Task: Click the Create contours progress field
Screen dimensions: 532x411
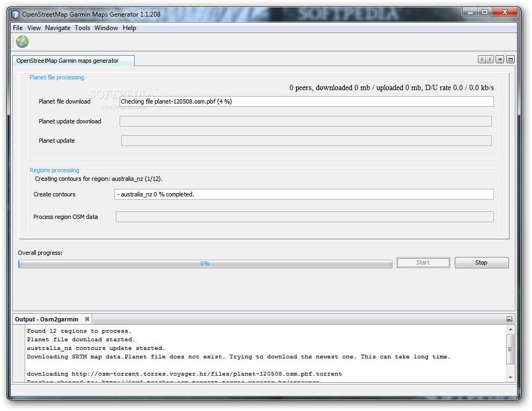Action: 304,194
